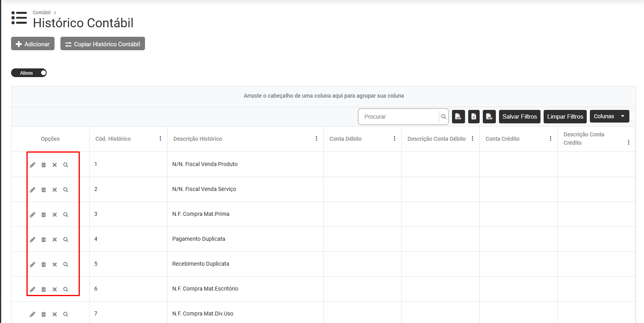This screenshot has height=323, width=644.
Task: Delete the N/N. Fiscal Venda Serviço row with trash icon
Action: click(43, 190)
